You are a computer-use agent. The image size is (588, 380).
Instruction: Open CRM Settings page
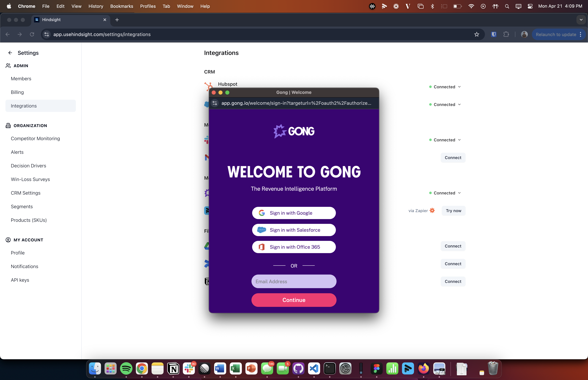click(x=26, y=193)
